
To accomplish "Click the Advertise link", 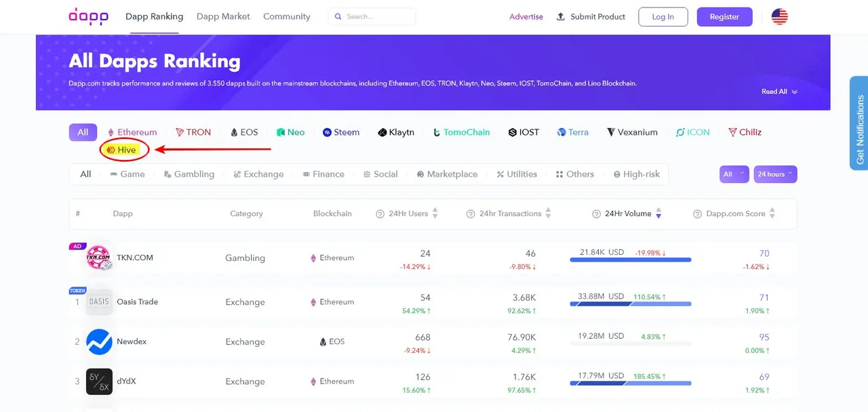I will pos(526,17).
